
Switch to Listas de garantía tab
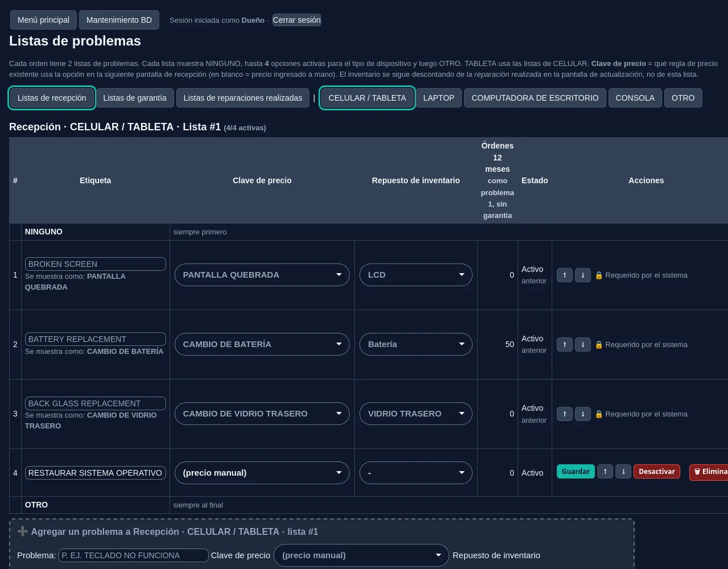tap(135, 98)
